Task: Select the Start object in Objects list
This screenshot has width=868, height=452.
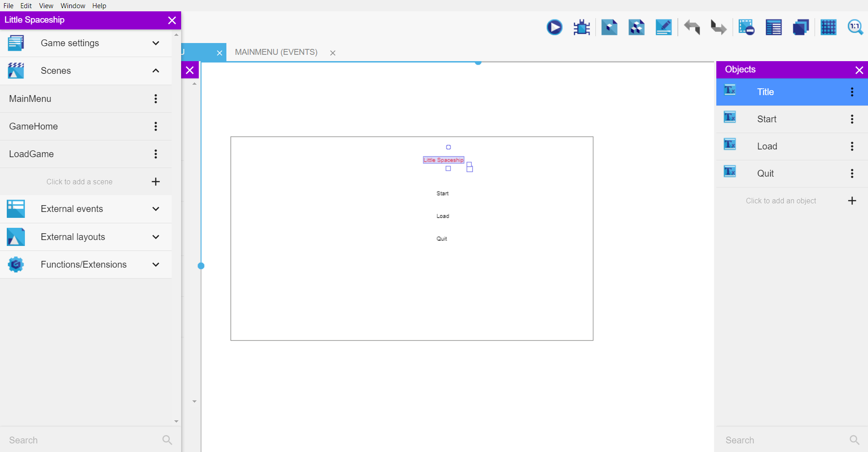Action: tap(792, 119)
